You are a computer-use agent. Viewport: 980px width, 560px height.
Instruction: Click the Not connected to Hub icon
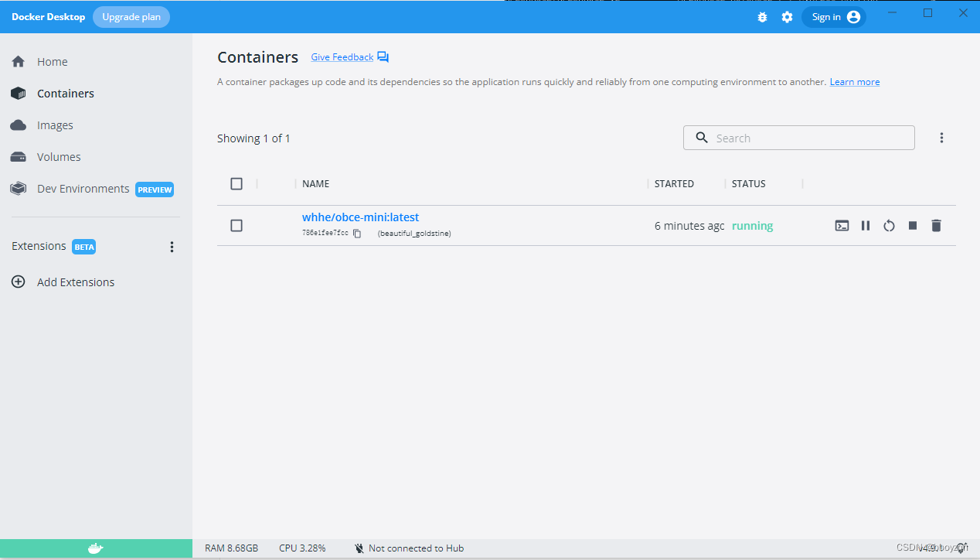coord(359,548)
